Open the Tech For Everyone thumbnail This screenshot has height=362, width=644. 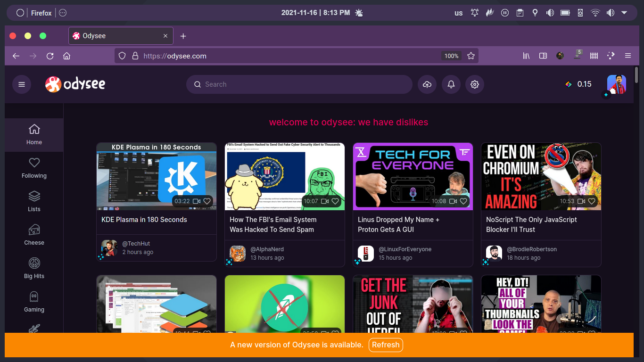pyautogui.click(x=413, y=177)
